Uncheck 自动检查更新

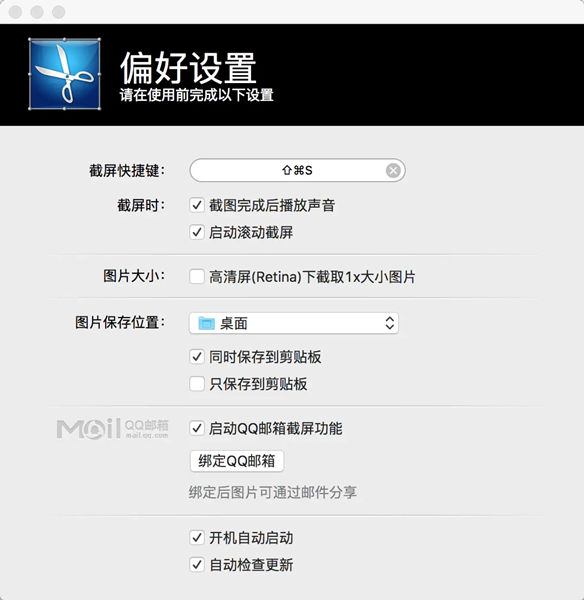(x=197, y=564)
